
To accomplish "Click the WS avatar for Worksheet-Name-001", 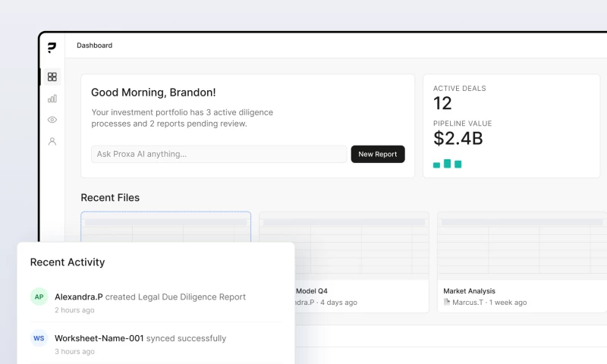I will [x=39, y=338].
